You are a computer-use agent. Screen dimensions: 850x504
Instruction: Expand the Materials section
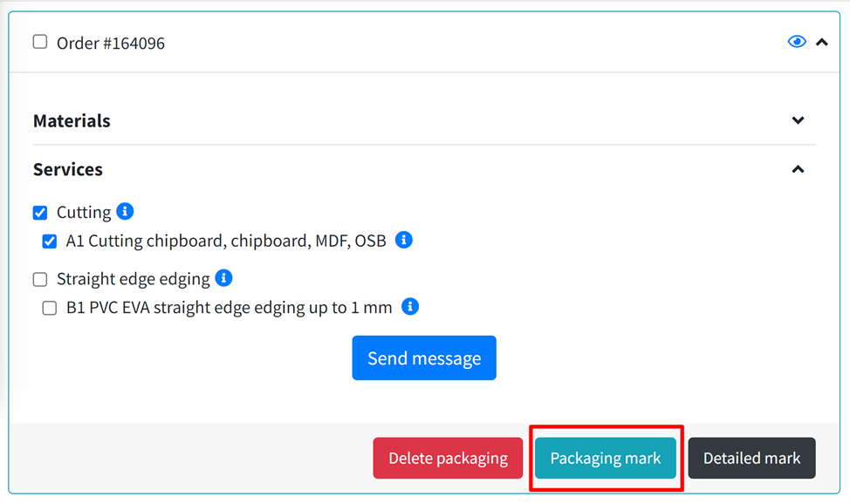pos(797,120)
